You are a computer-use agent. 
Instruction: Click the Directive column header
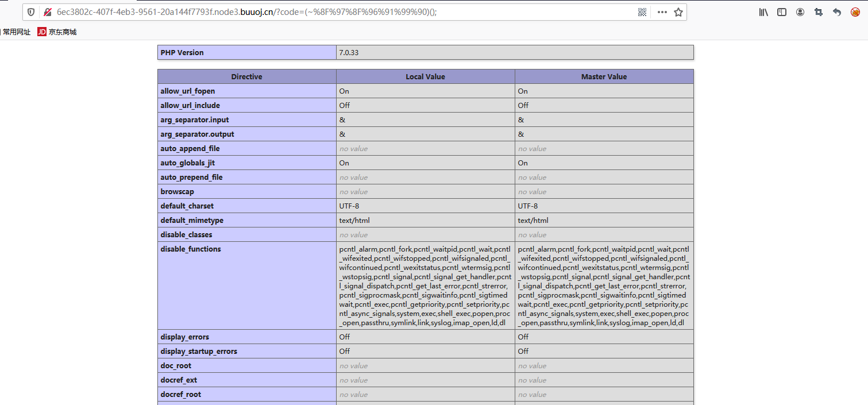[247, 76]
